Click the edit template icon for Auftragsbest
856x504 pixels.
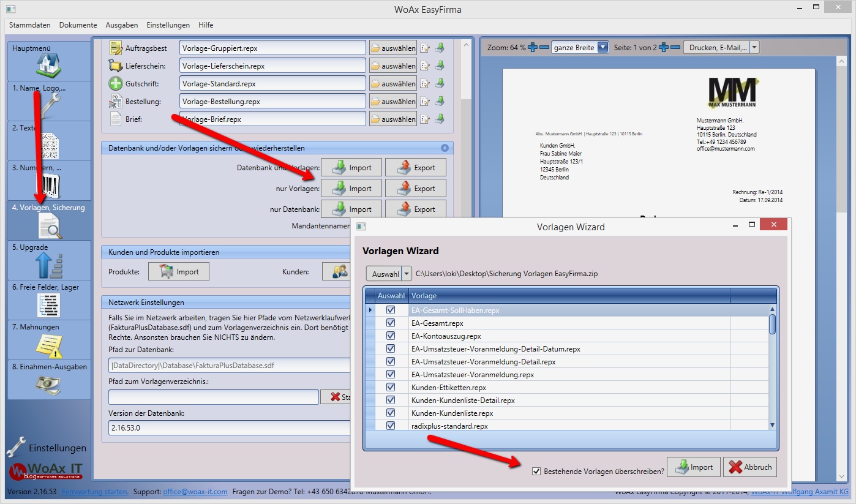425,48
